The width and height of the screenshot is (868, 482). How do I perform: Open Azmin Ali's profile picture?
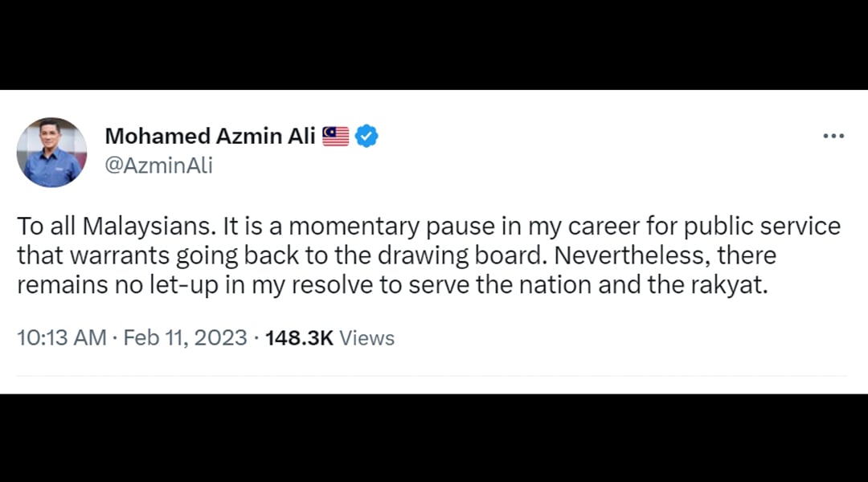click(51, 152)
